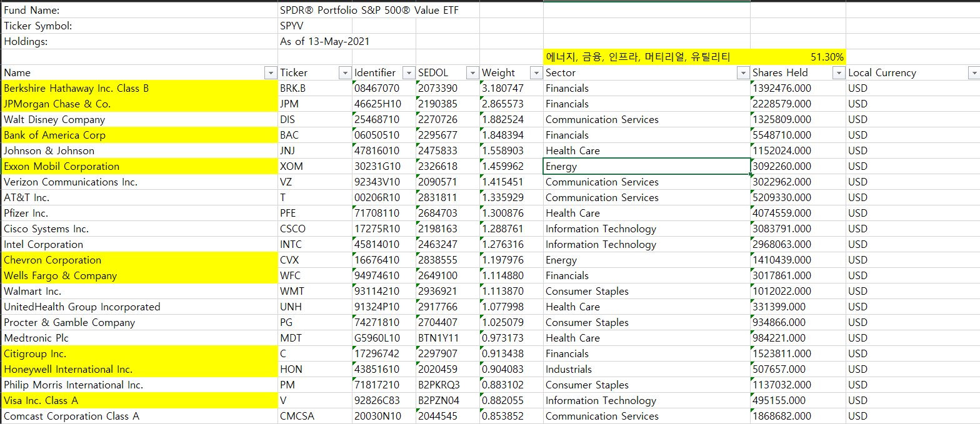Select the SEDOL value B2PZN04
This screenshot has width=980, height=424.
click(x=447, y=400)
